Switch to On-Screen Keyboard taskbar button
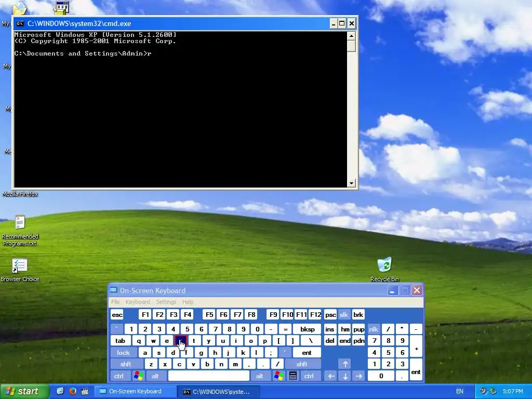This screenshot has width=532, height=399. (135, 392)
